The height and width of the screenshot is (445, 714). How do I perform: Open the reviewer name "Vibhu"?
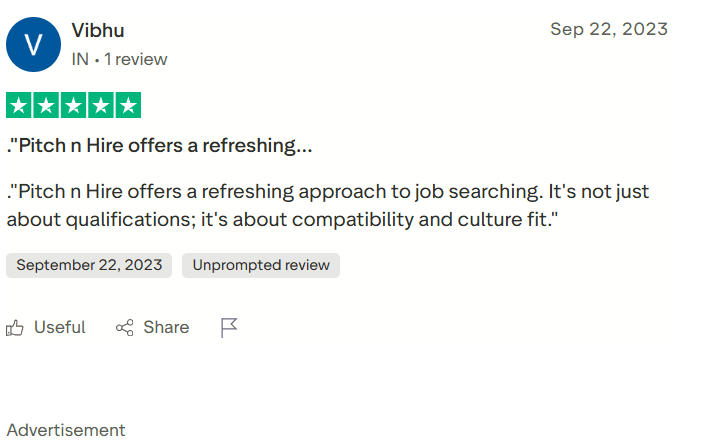click(98, 30)
